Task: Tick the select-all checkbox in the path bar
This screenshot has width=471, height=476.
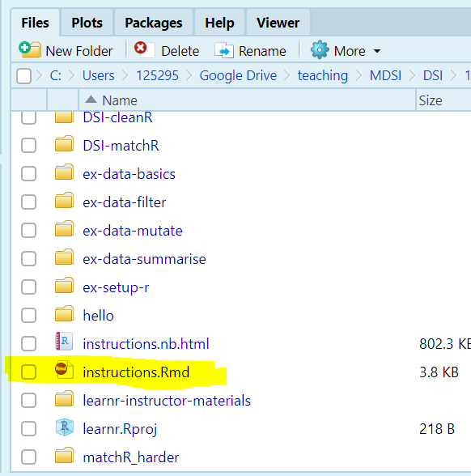Action: 24,75
